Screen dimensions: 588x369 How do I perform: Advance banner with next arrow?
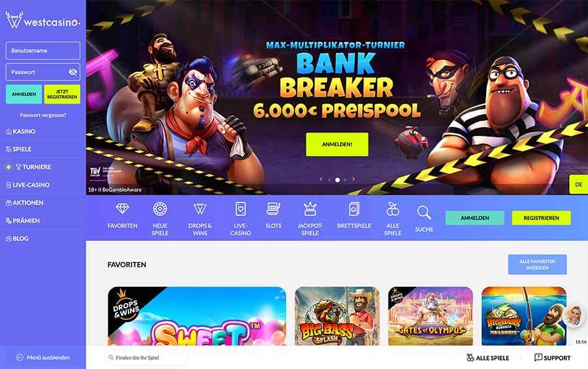353,179
